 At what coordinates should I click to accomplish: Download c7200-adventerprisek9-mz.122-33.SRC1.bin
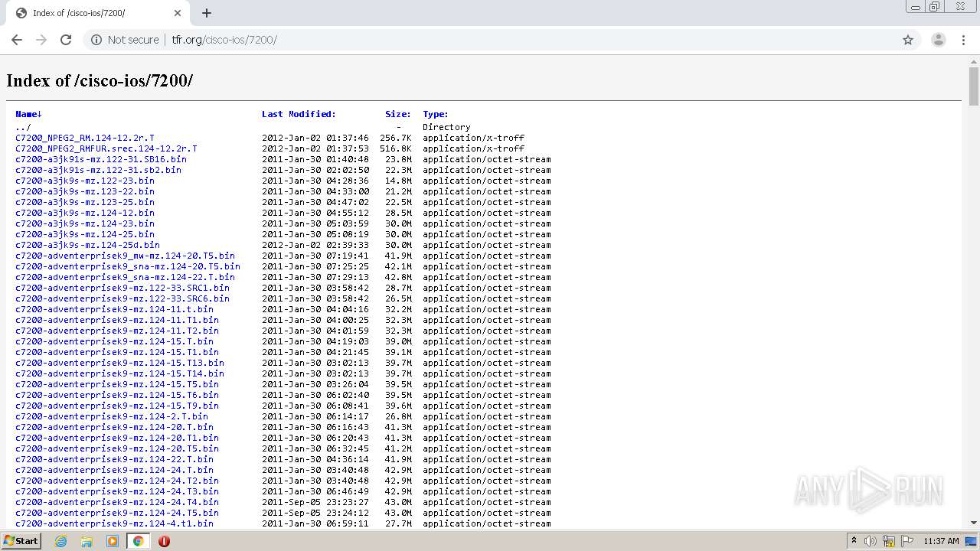[x=122, y=289]
